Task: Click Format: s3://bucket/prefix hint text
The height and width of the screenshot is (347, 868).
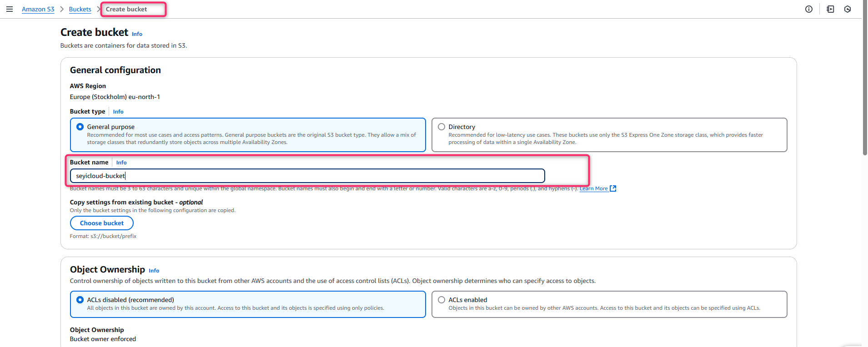Action: point(103,236)
